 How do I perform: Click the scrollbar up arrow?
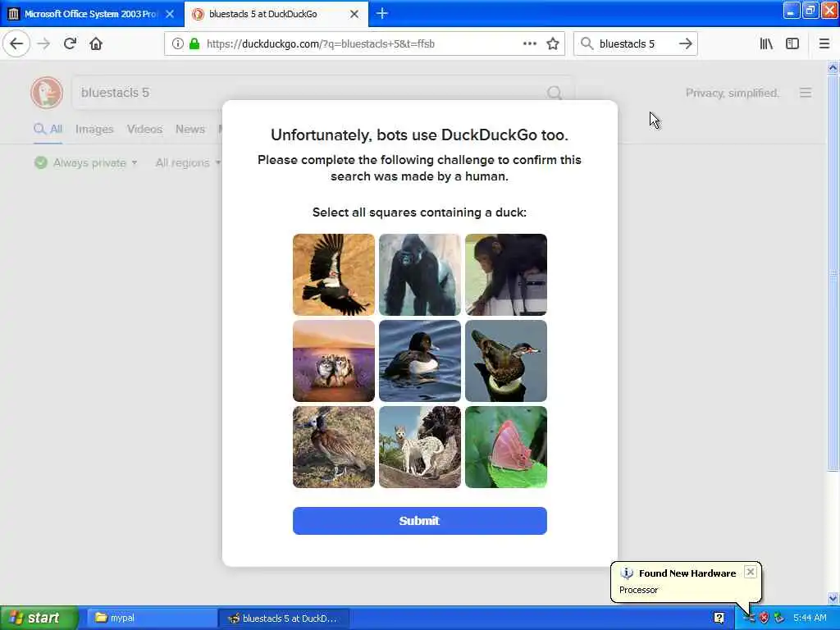833,67
